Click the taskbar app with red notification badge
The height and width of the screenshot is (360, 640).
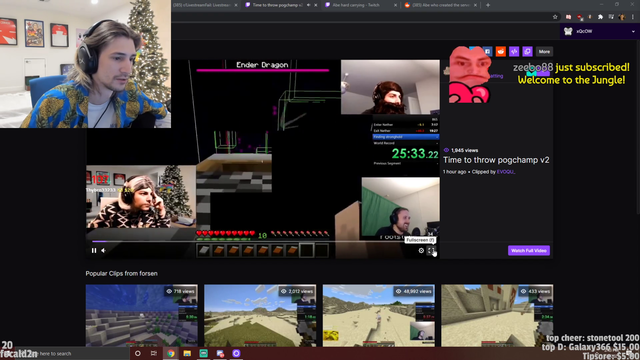coord(220,353)
